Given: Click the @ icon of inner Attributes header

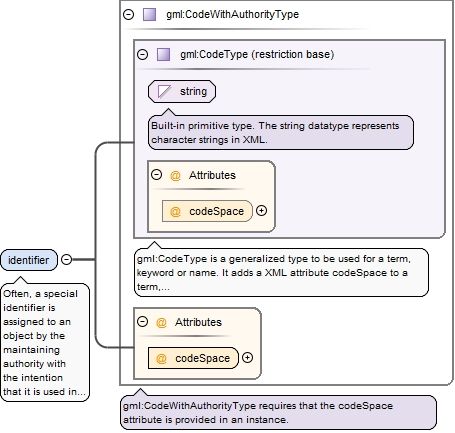Looking at the screenshot, I should click(x=175, y=175).
